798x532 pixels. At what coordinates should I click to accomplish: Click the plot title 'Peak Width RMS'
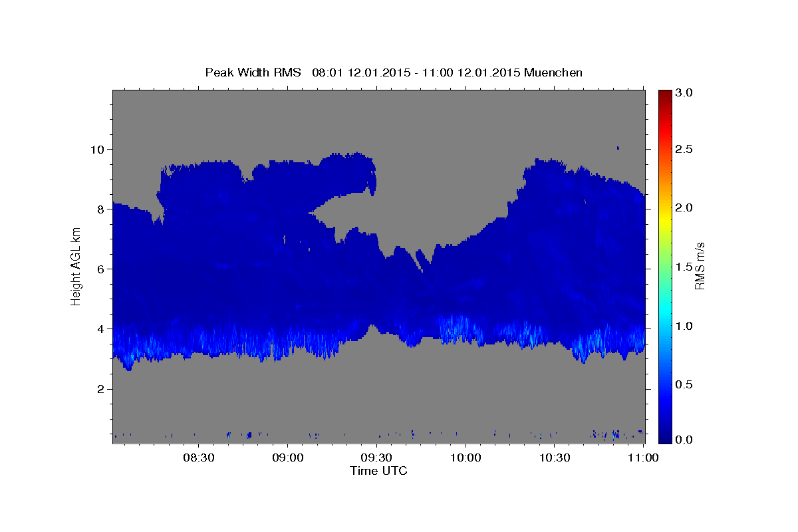tap(253, 72)
